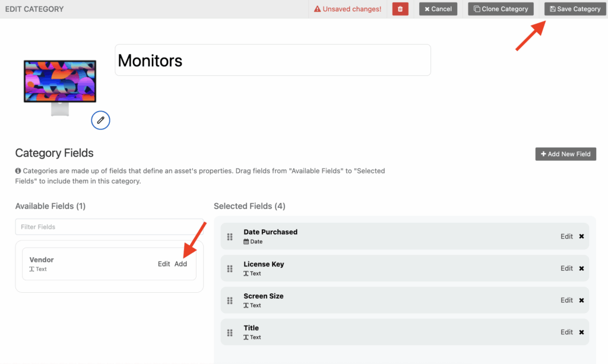The width and height of the screenshot is (608, 364).
Task: Click the Monitors category name input
Action: [x=273, y=59]
